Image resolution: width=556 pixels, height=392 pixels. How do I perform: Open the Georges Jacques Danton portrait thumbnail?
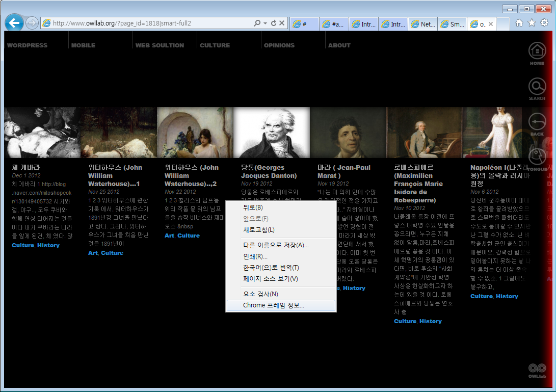(x=272, y=133)
